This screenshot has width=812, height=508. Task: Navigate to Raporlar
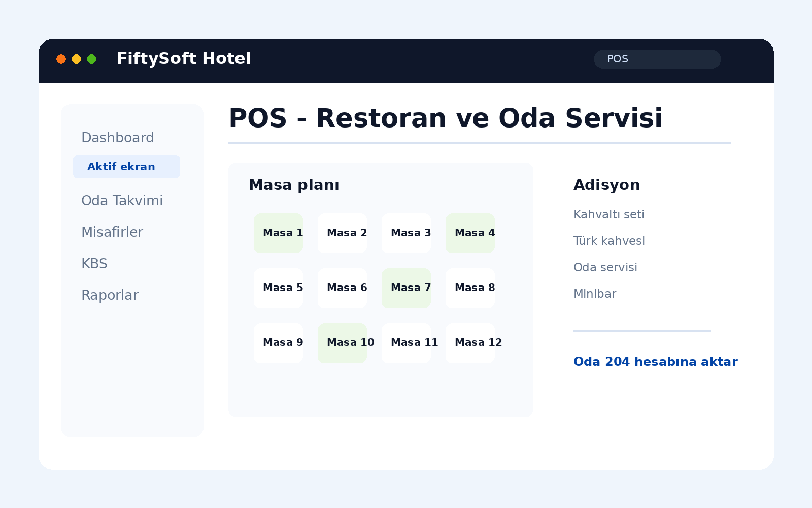click(110, 295)
